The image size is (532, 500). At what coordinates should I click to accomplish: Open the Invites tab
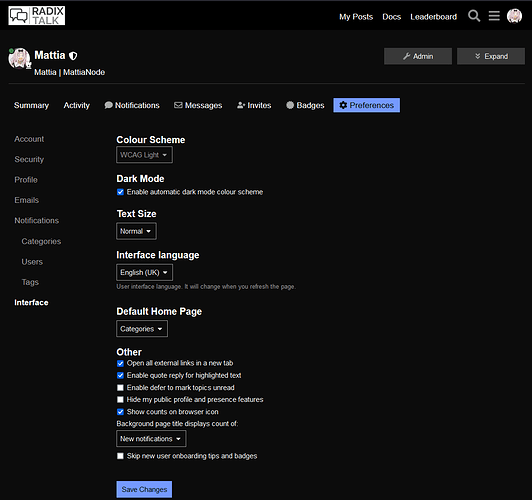254,105
